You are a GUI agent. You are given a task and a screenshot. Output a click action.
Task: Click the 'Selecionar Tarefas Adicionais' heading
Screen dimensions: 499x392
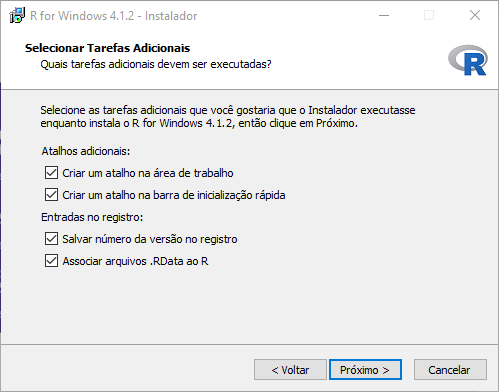point(107,48)
